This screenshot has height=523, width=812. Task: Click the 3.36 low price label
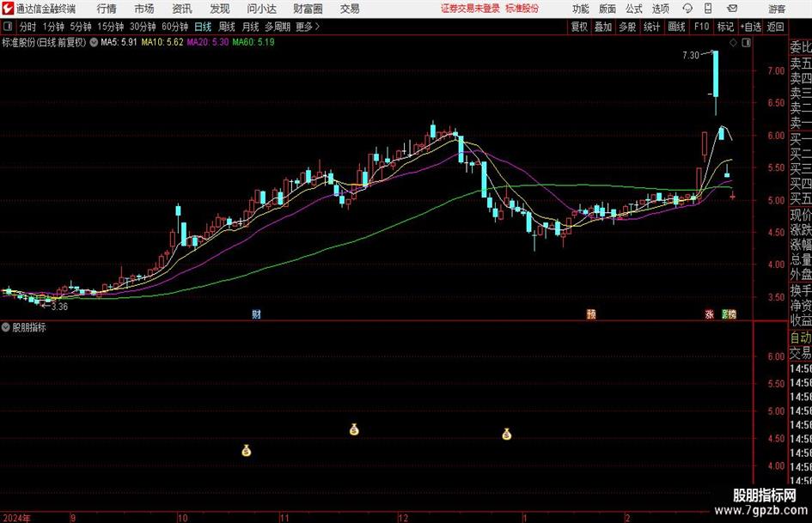pyautogui.click(x=59, y=307)
